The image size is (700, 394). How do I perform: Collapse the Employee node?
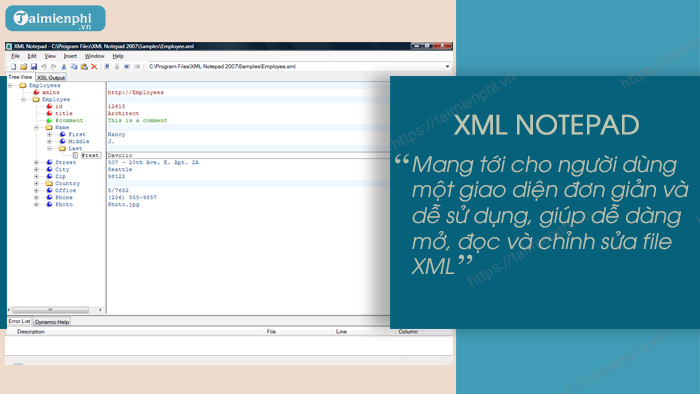click(x=23, y=100)
